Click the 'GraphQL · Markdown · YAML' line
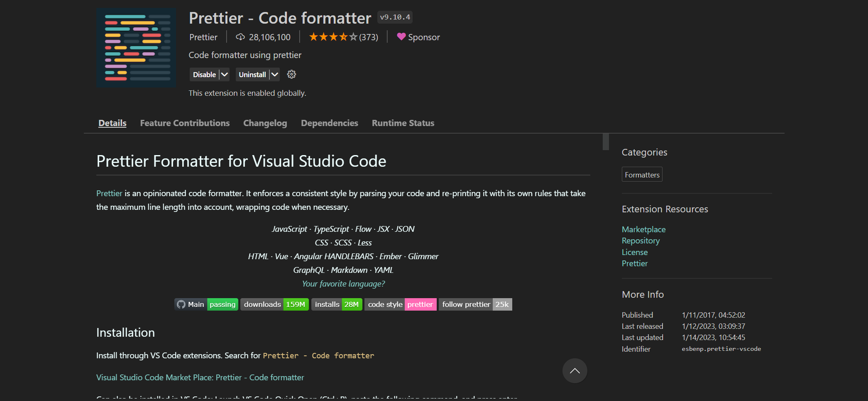Image resolution: width=868 pixels, height=401 pixels. 343,270
